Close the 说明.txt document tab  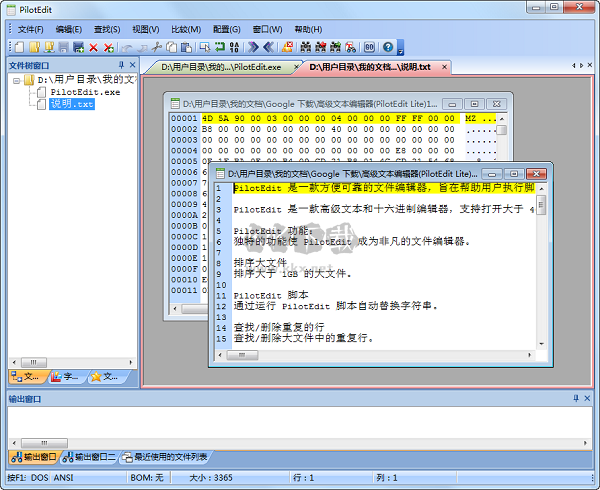pyautogui.click(x=444, y=67)
